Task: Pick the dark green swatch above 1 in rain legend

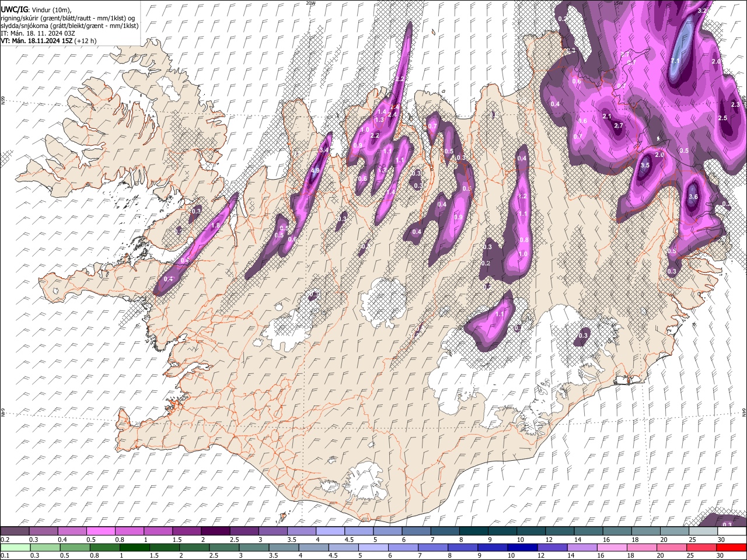Action: (135, 548)
